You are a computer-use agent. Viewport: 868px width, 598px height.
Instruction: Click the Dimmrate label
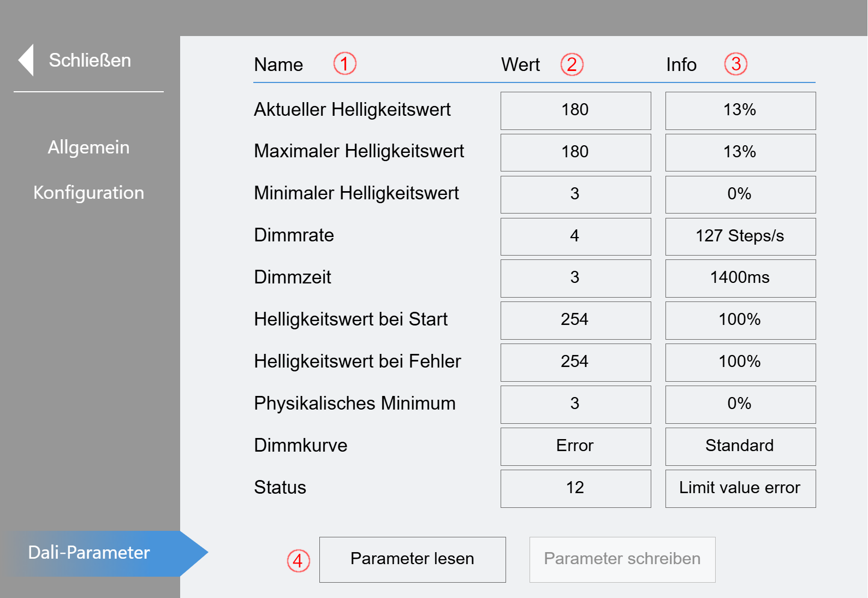(x=294, y=235)
